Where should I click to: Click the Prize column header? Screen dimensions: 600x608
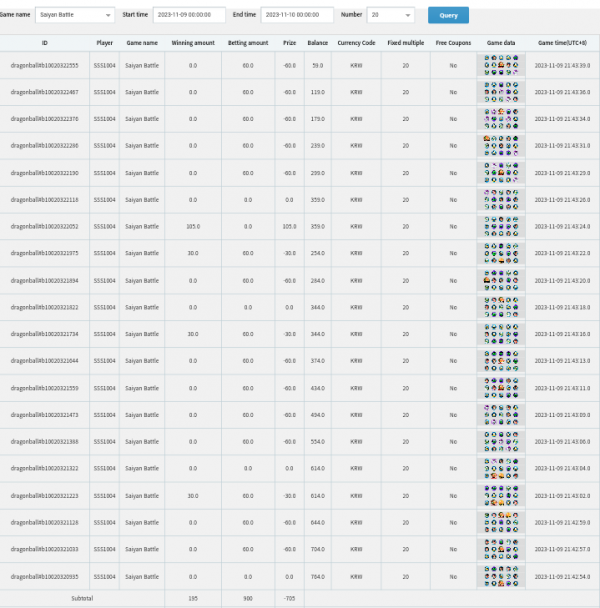click(x=289, y=43)
